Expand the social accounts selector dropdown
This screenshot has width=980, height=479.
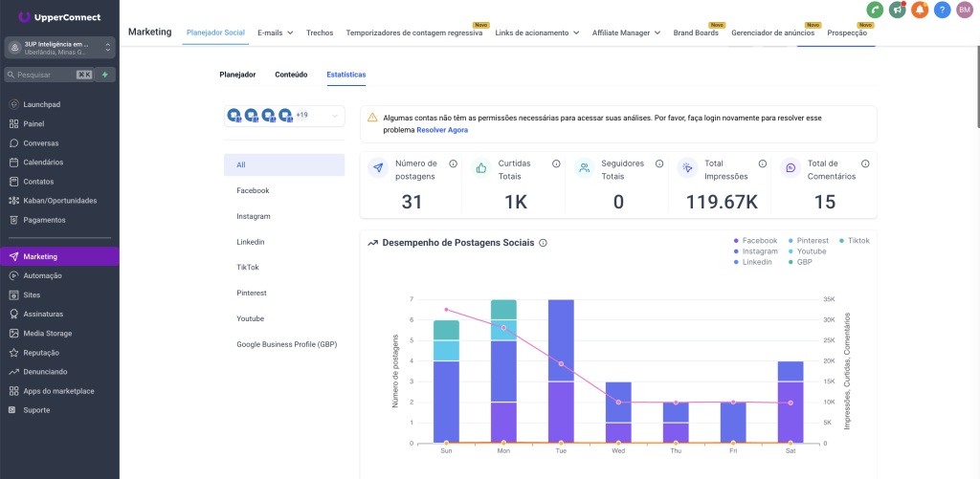335,116
